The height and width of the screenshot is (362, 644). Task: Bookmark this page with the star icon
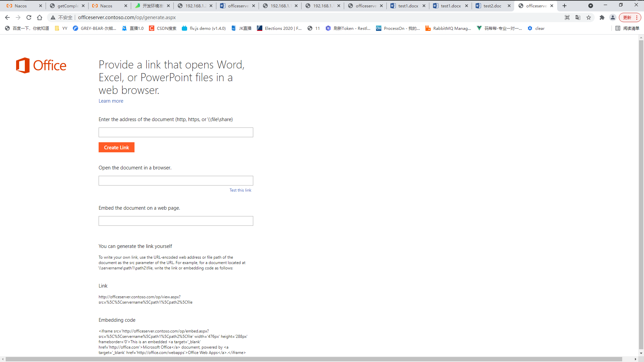pyautogui.click(x=589, y=17)
